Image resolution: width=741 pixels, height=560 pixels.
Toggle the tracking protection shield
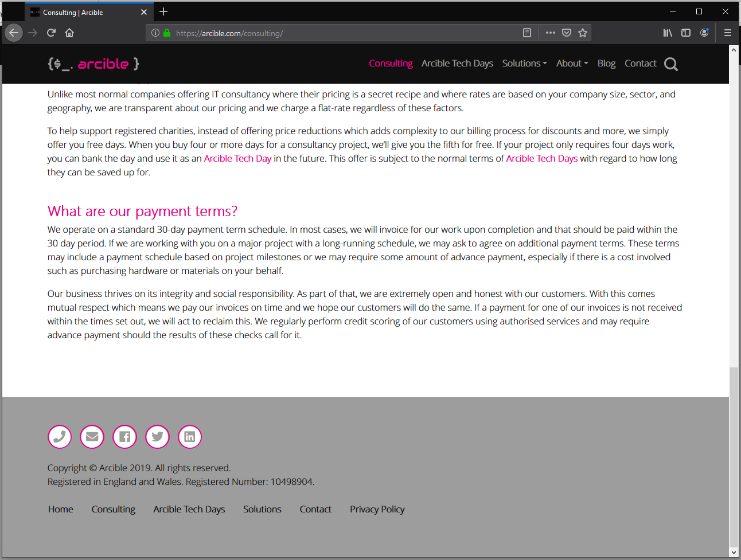(567, 33)
